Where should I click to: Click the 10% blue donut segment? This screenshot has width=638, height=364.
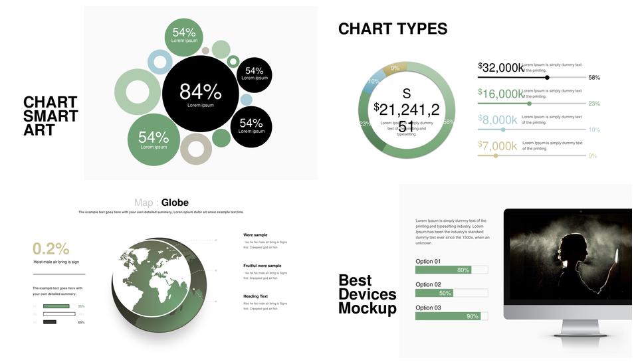(372, 82)
